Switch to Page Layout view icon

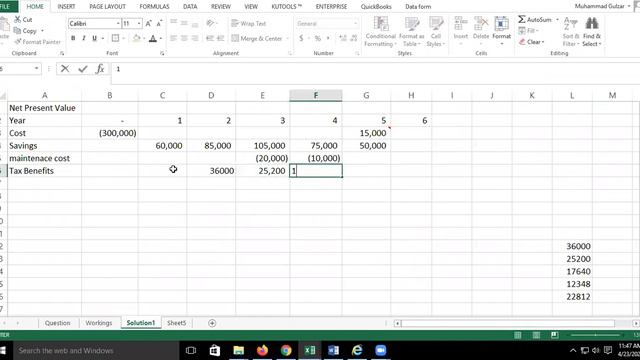pyautogui.click(x=536, y=335)
